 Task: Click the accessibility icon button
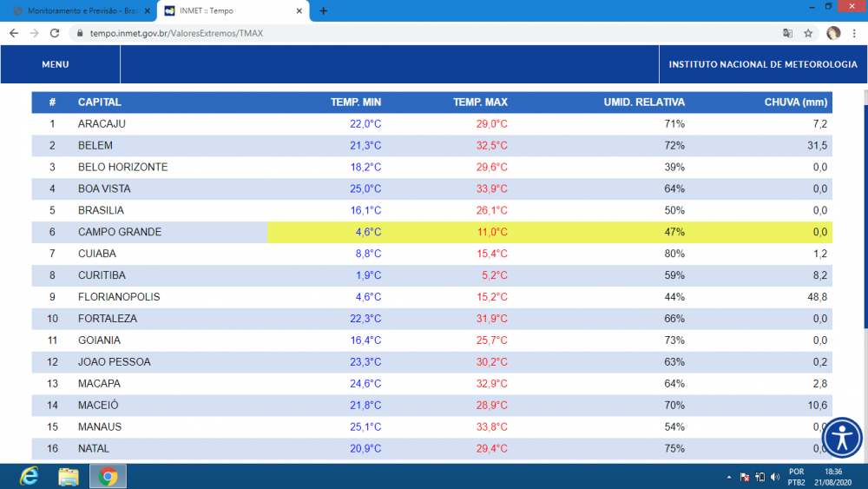[x=842, y=438]
